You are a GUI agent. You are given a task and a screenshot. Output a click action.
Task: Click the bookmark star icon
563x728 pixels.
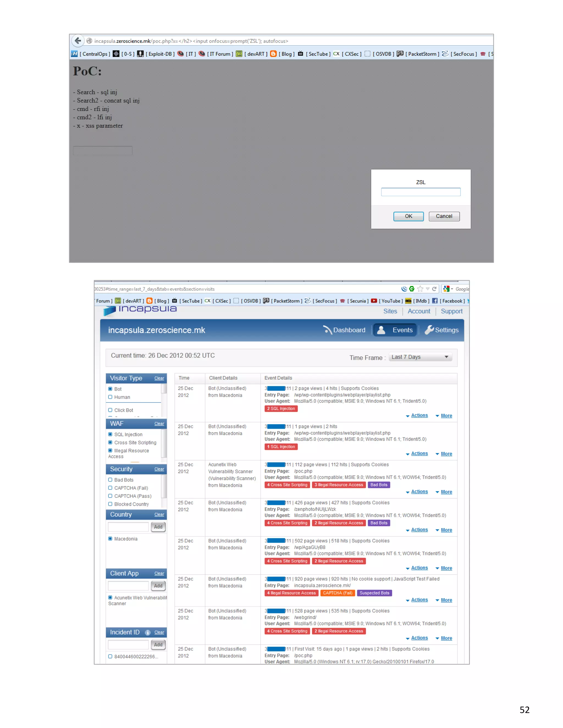(x=420, y=289)
